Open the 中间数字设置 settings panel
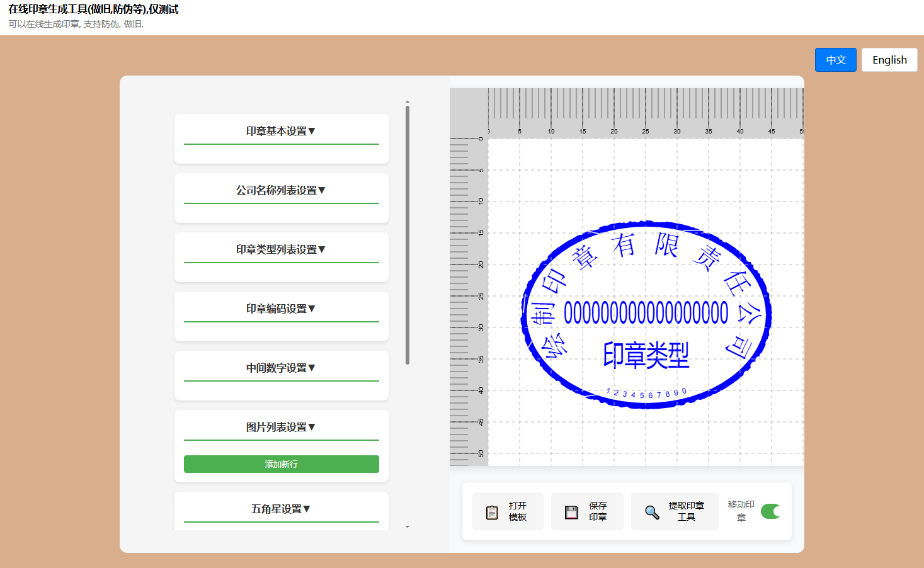This screenshot has width=924, height=568. click(281, 367)
